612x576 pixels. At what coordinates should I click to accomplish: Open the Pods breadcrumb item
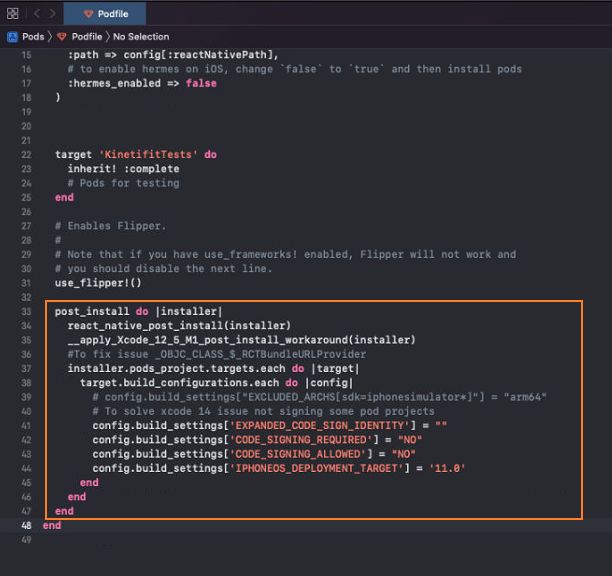click(33, 37)
